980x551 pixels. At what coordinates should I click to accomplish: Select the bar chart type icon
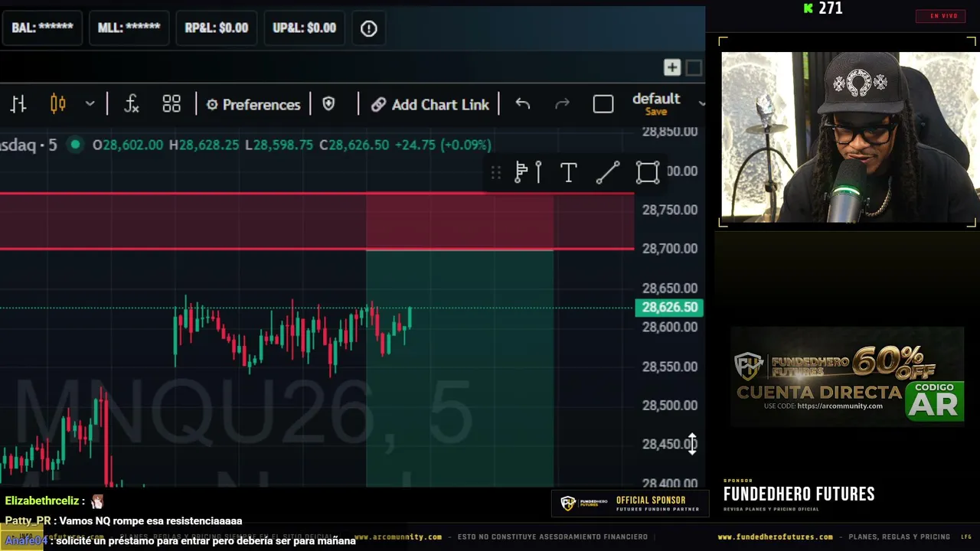pyautogui.click(x=18, y=104)
